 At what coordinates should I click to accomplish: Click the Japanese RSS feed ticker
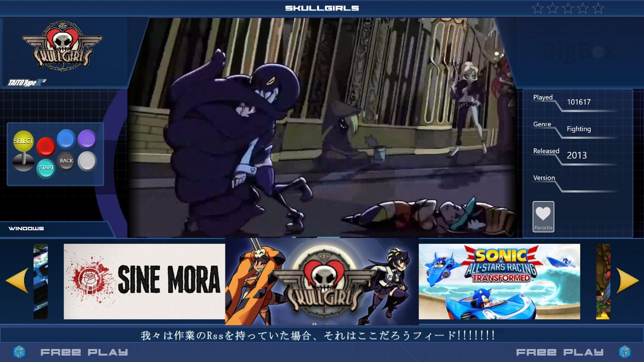pyautogui.click(x=317, y=335)
